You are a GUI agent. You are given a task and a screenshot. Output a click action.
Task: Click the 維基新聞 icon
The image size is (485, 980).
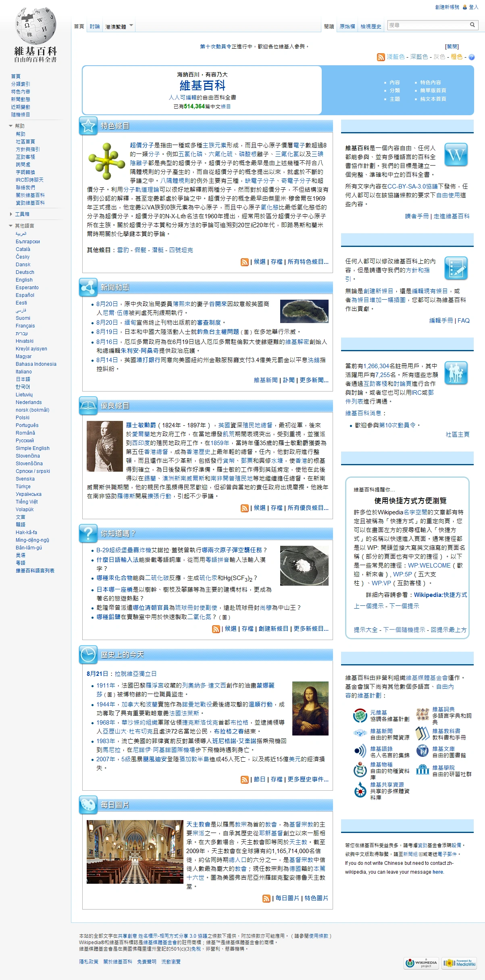pyautogui.click(x=360, y=733)
